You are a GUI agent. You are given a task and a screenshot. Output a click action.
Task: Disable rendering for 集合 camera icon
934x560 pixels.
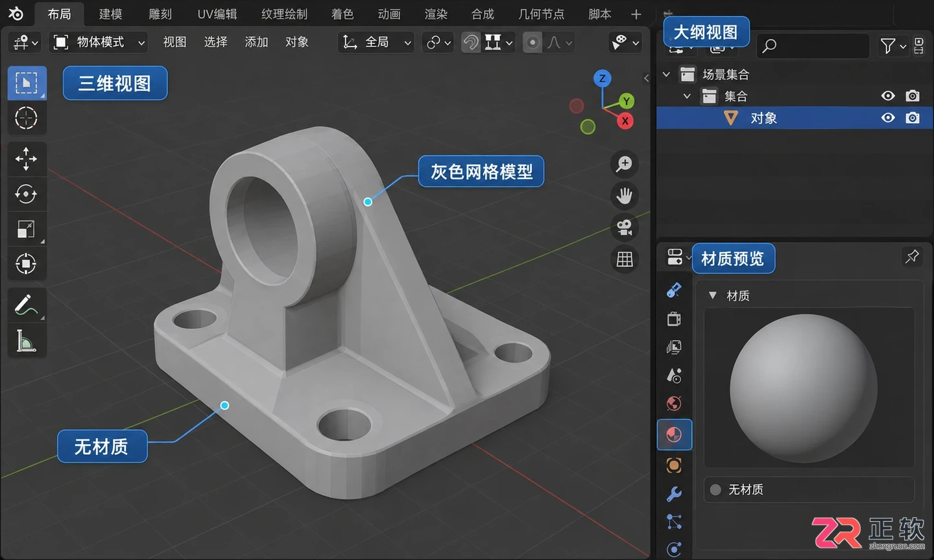[x=913, y=96]
